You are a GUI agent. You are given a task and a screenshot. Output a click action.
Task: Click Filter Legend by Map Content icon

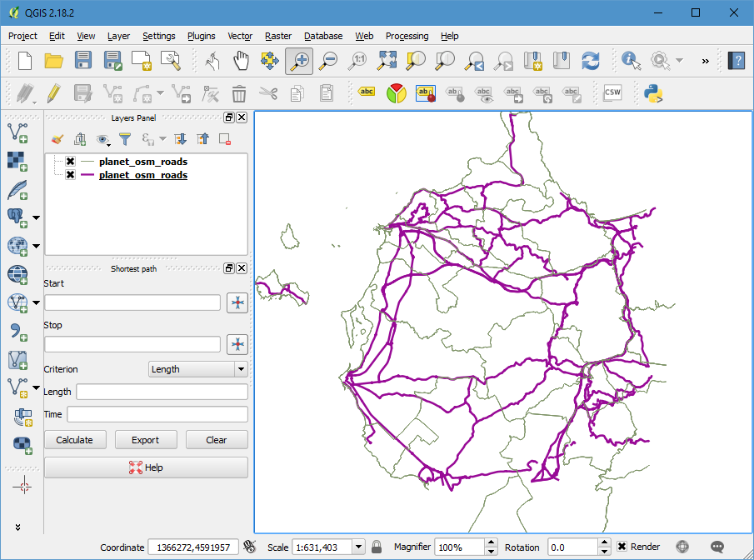tap(125, 139)
